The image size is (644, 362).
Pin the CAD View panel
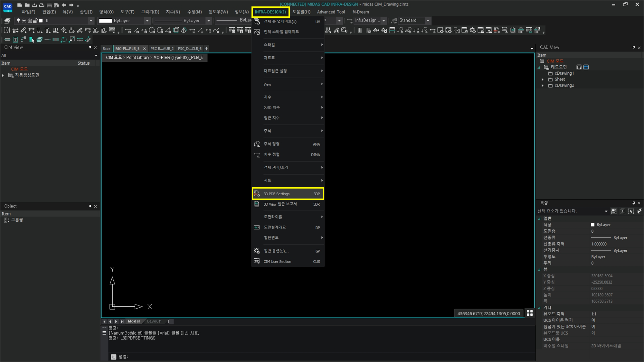coord(633,48)
